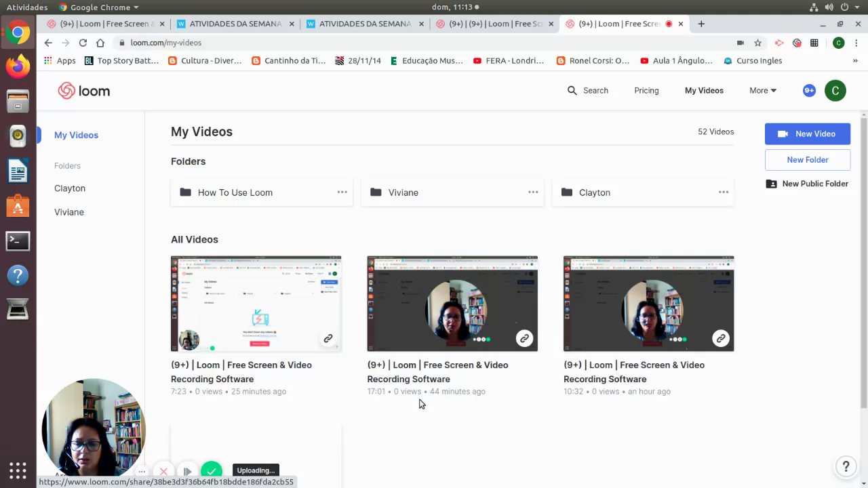Open the clock showing dom, 11:13
Image resolution: width=868 pixels, height=488 pixels.
[456, 7]
